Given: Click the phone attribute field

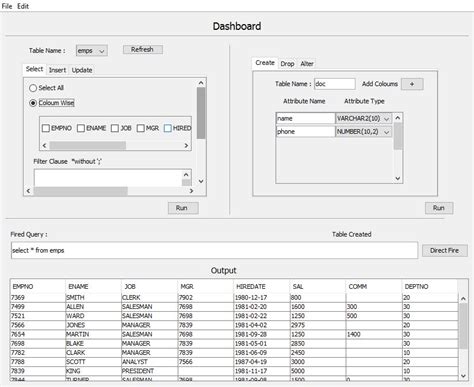Looking at the screenshot, I should click(x=305, y=132).
